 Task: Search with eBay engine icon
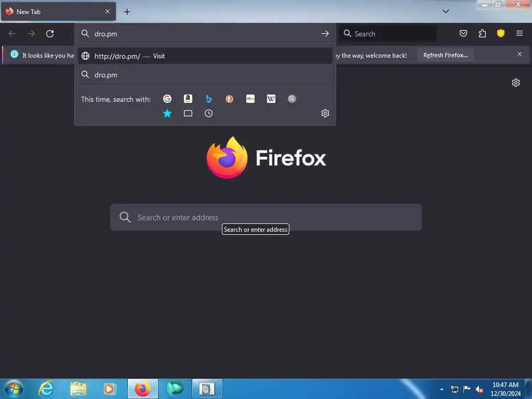click(250, 99)
